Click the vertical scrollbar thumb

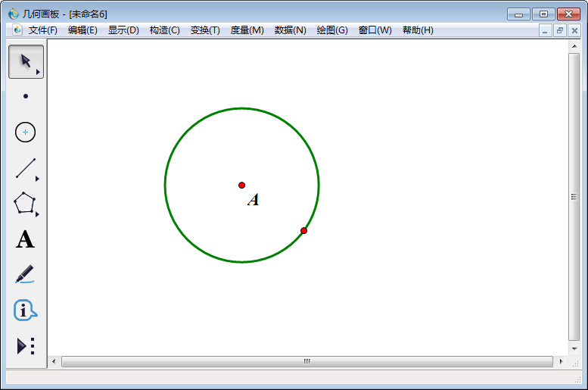coord(574,196)
